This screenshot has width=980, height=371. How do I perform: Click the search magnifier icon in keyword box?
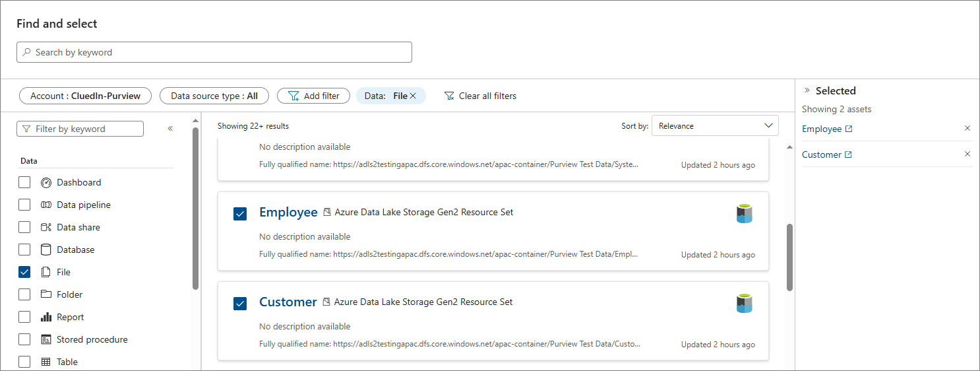tap(26, 52)
